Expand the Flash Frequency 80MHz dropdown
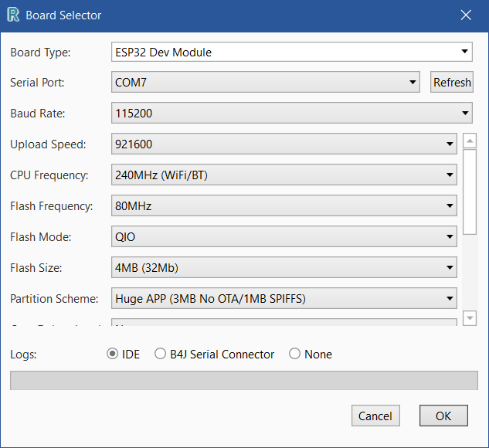 pos(284,206)
